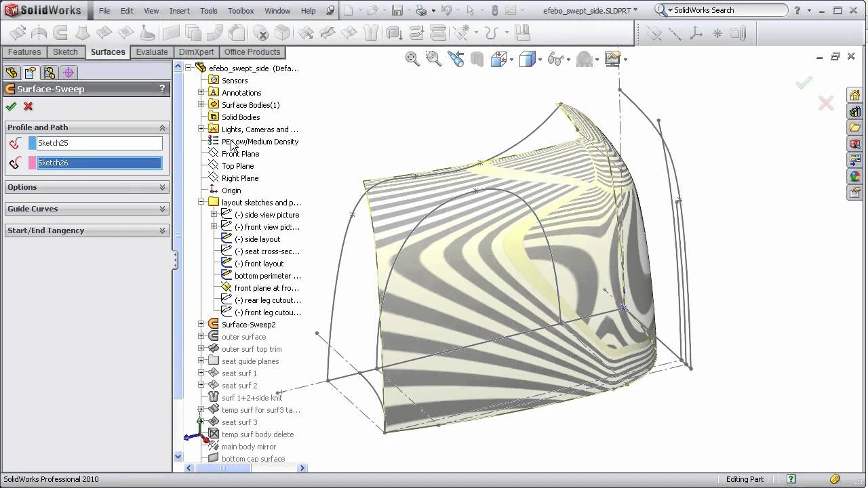
Task: Switch to ConfigurationManager tab icon
Action: (49, 73)
